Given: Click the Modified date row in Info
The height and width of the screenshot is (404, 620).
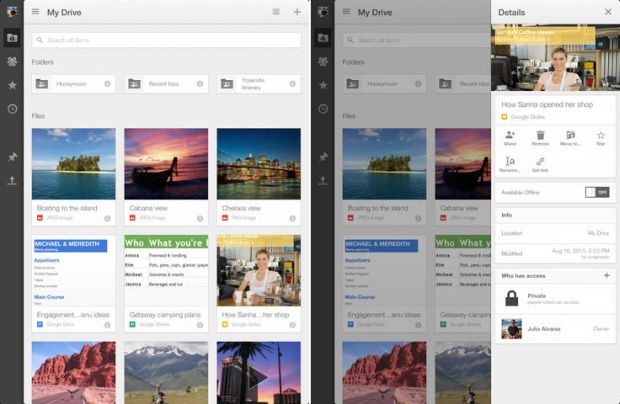Looking at the screenshot, I should pos(555,253).
